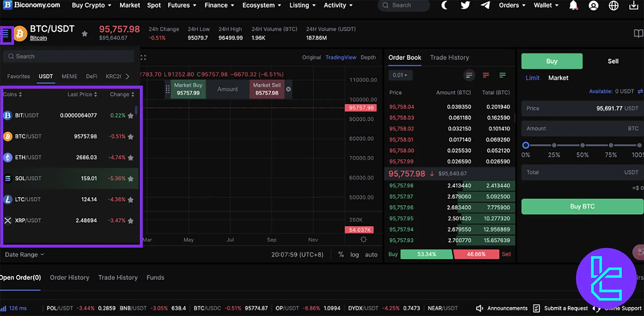Toggle favorite star for BTC/USDT row
Image resolution: width=644 pixels, height=316 pixels.
tap(131, 137)
